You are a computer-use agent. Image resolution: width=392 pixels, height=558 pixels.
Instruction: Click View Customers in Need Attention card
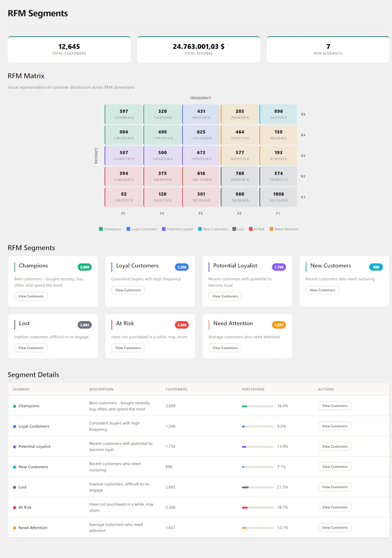pyautogui.click(x=225, y=348)
